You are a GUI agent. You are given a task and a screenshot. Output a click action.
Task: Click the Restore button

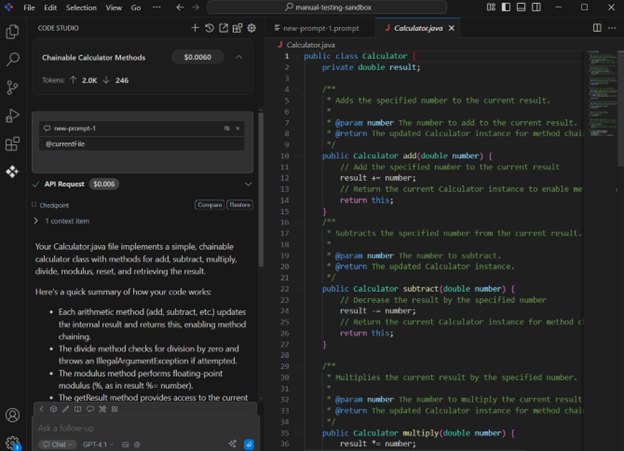[239, 205]
